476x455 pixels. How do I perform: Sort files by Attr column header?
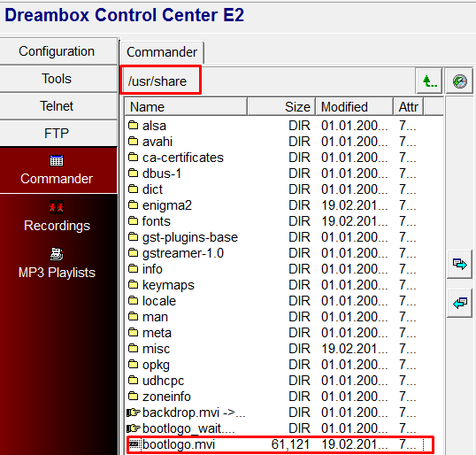408,107
